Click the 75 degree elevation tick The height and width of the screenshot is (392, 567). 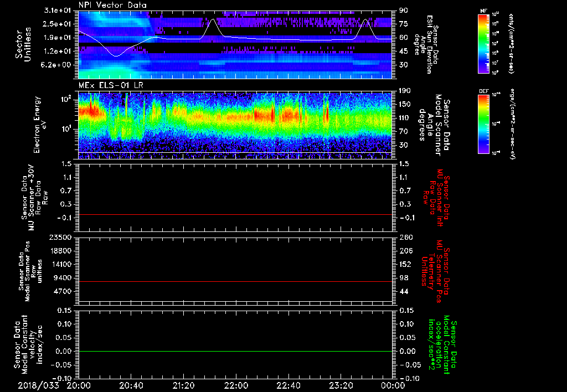(404, 24)
